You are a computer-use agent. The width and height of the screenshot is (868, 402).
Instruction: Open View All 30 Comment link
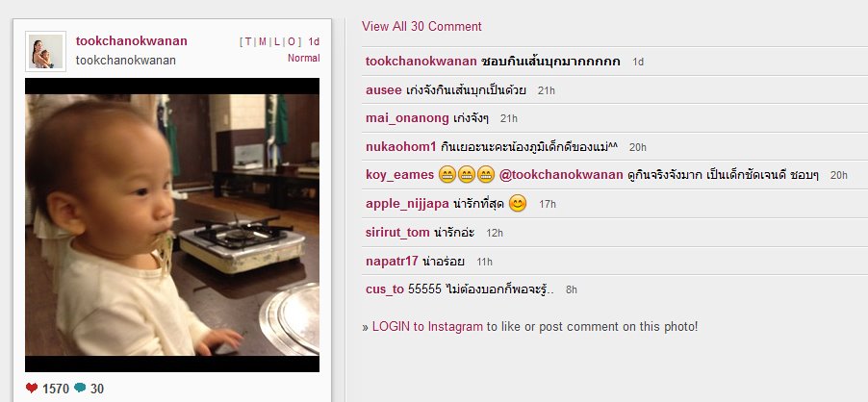tap(421, 27)
